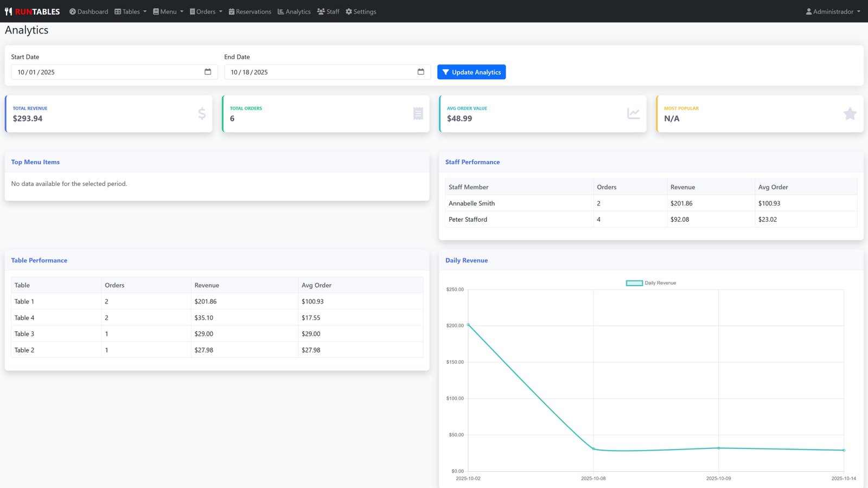Go to the Dashboard page
868x488 pixels.
click(88, 11)
